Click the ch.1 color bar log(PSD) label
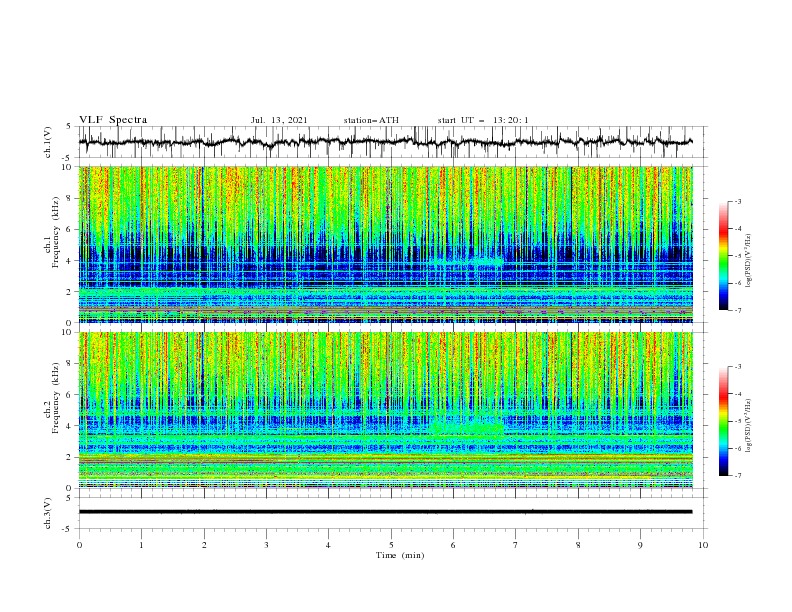The height and width of the screenshot is (612, 792). tap(748, 261)
